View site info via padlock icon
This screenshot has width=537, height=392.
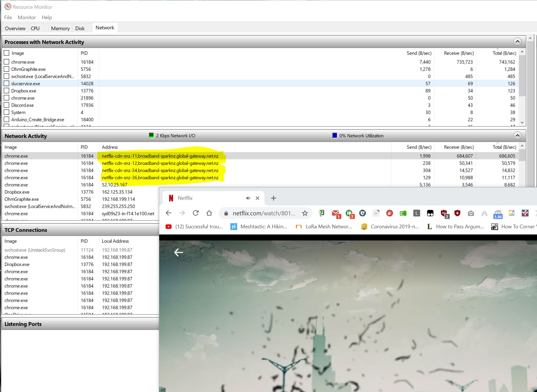point(226,213)
